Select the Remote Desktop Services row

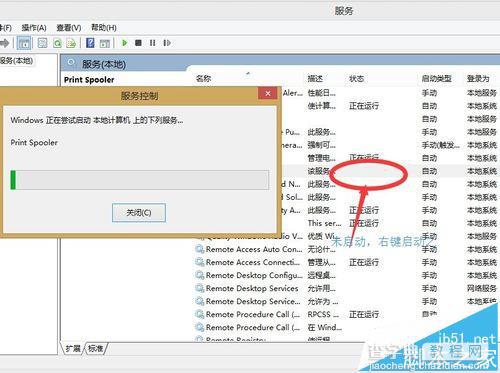point(252,288)
